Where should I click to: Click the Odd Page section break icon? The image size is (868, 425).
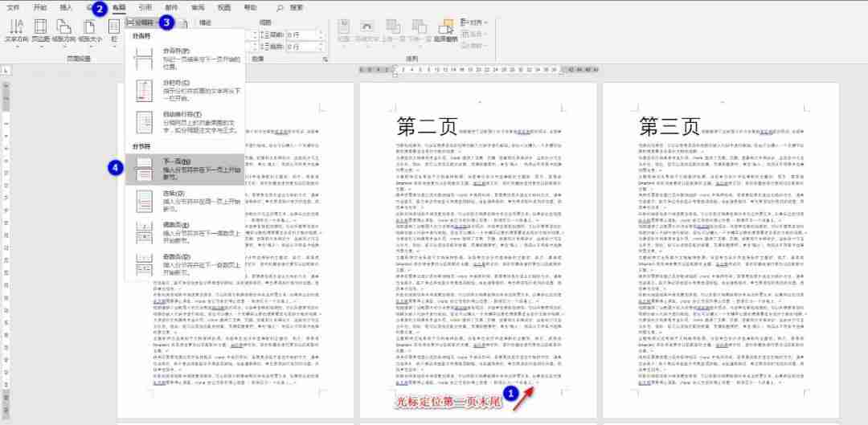[x=144, y=265]
